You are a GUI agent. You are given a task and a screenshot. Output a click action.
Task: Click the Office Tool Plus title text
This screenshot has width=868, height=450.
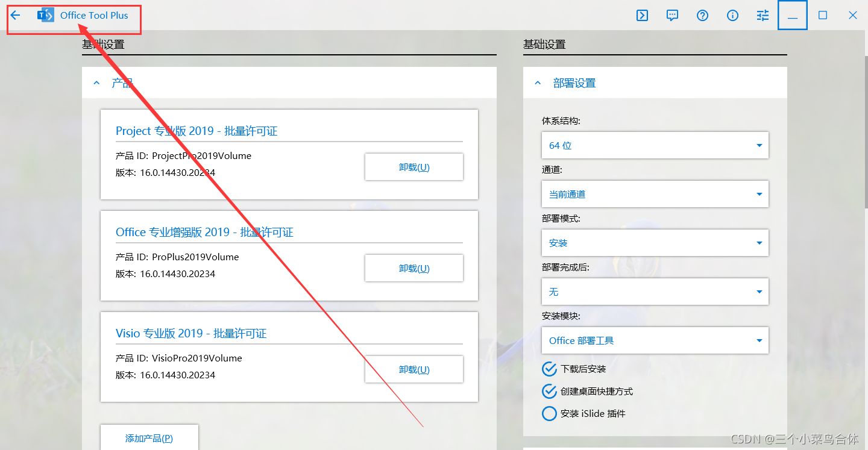pyautogui.click(x=94, y=16)
